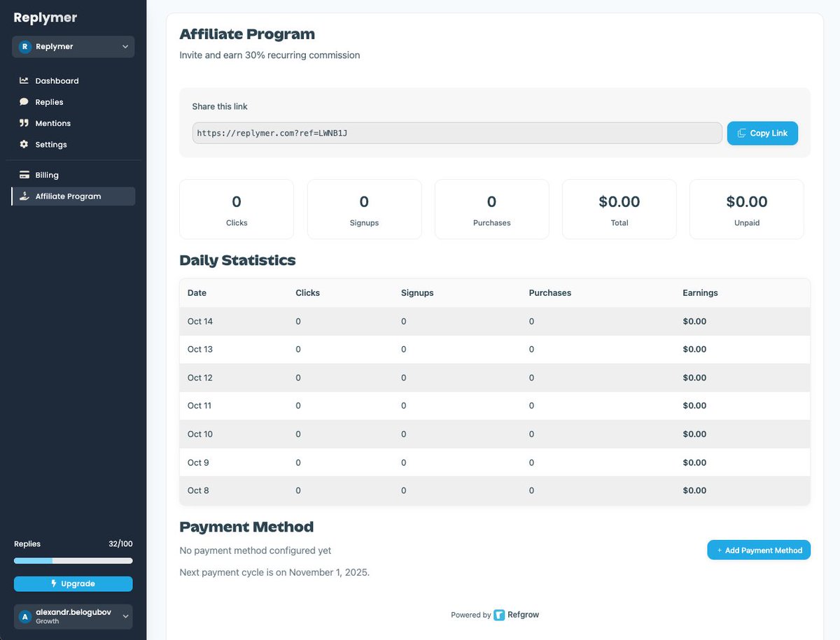This screenshot has width=840, height=640.
Task: Click the Replies usage progress bar
Action: pyautogui.click(x=73, y=560)
